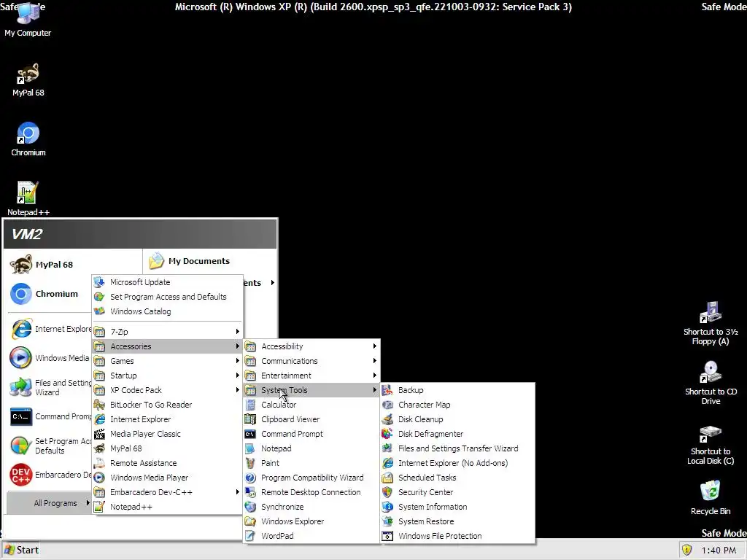This screenshot has width=747, height=560.
Task: Open the My Computer desktop icon
Action: 28,20
